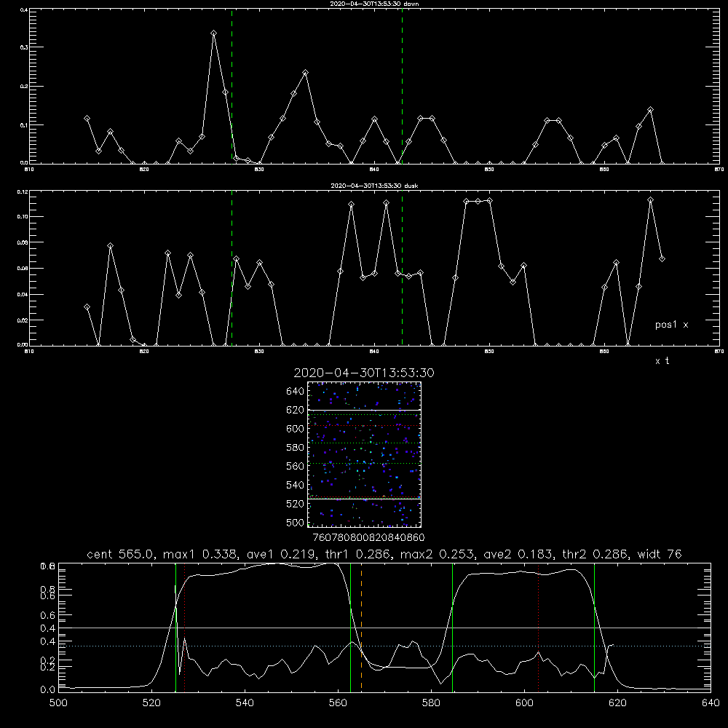Screen dimensions: 728x728
Task: Select the 'x t' label below the dusk plot
Action: pos(662,361)
